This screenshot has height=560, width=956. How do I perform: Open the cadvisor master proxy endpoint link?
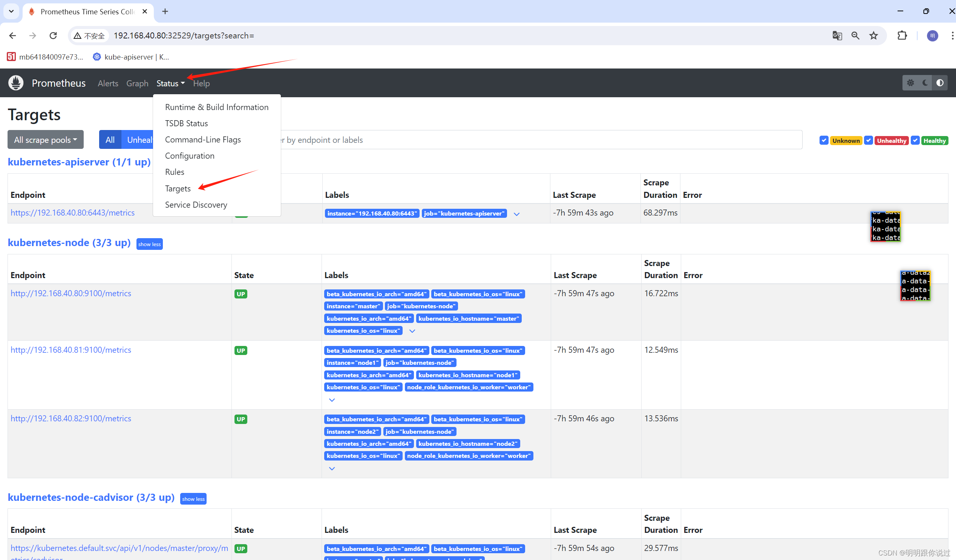pyautogui.click(x=119, y=553)
